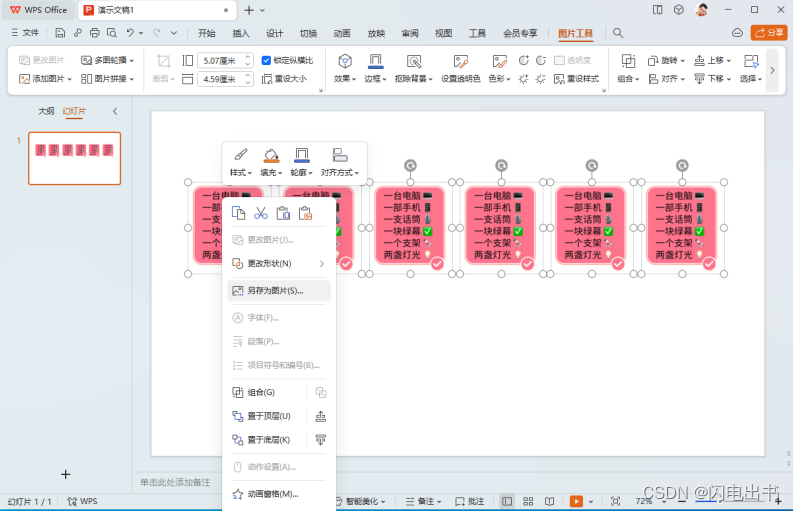Click the 单击此处添加备注 notes area
This screenshot has width=794, height=511.
click(175, 482)
